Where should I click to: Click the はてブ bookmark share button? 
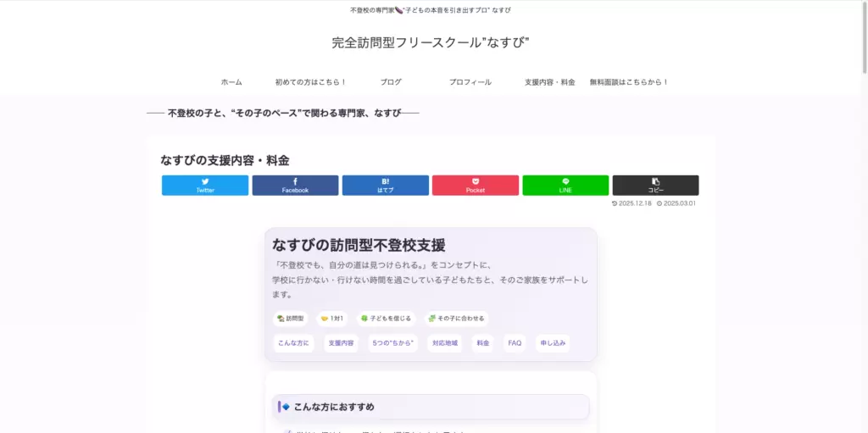click(x=386, y=186)
